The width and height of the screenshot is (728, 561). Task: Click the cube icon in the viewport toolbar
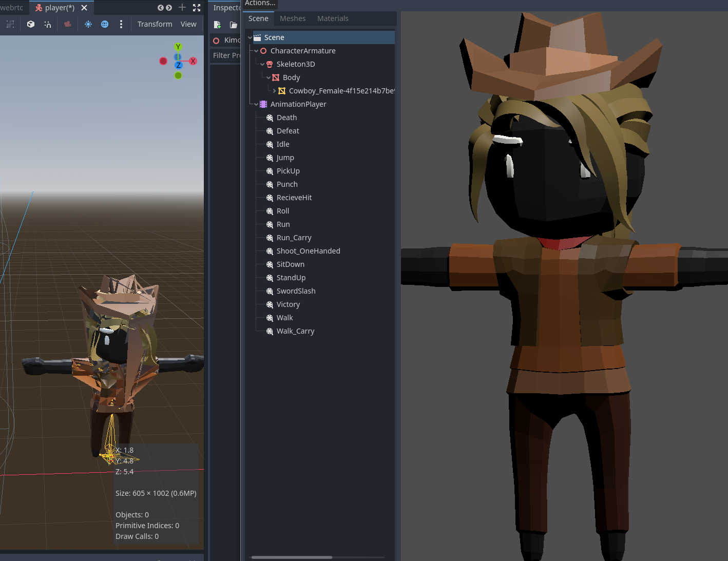30,24
